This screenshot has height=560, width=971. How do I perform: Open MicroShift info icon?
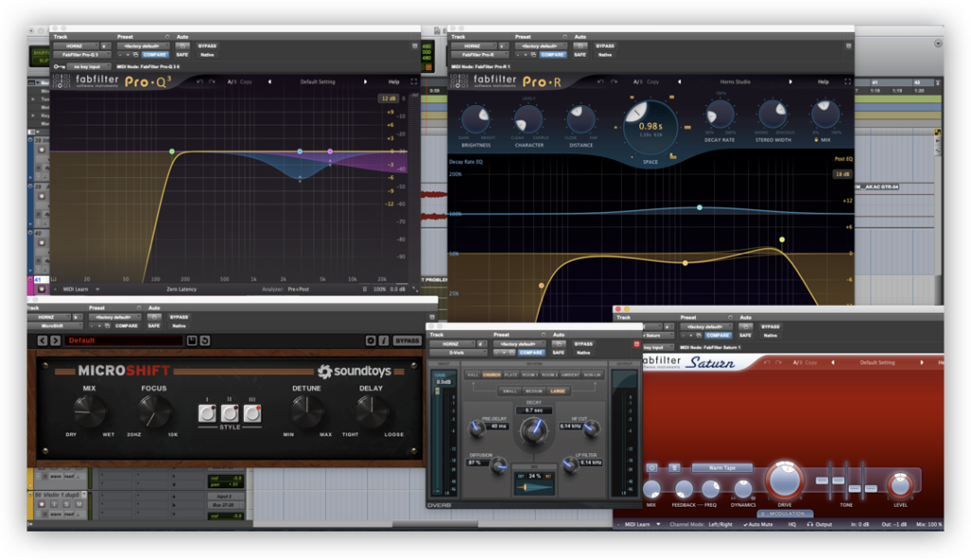click(383, 340)
